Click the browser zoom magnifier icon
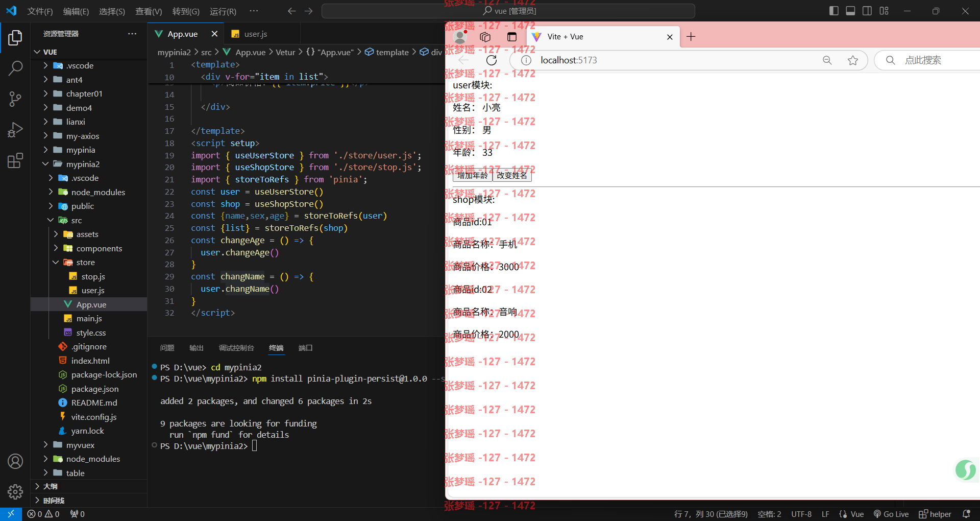 [827, 60]
